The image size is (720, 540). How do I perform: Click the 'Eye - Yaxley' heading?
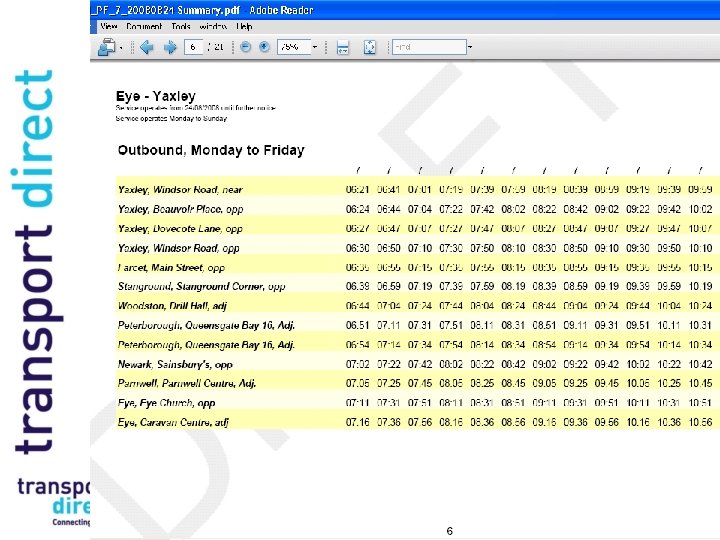[x=156, y=96]
